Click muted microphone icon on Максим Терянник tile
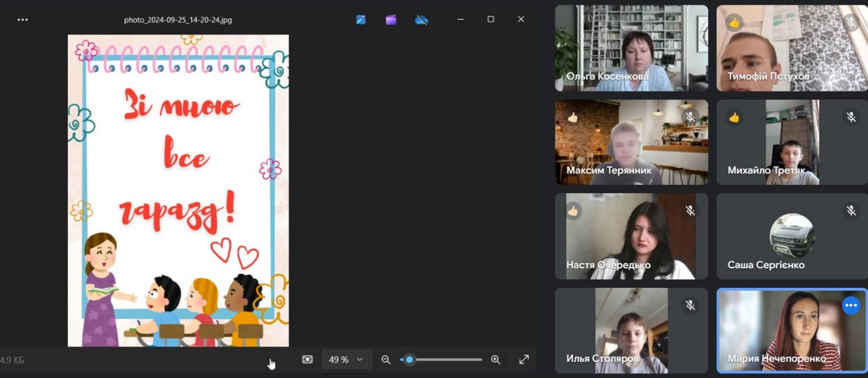Image resolution: width=868 pixels, height=378 pixels. click(x=690, y=117)
